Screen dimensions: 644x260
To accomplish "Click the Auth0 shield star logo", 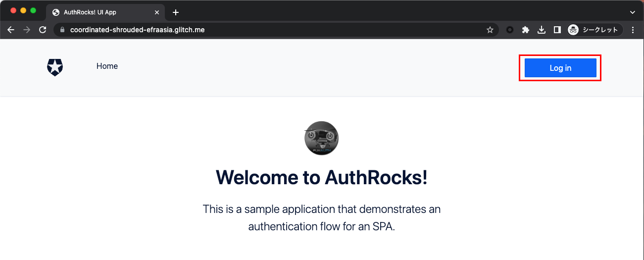I will coord(55,67).
